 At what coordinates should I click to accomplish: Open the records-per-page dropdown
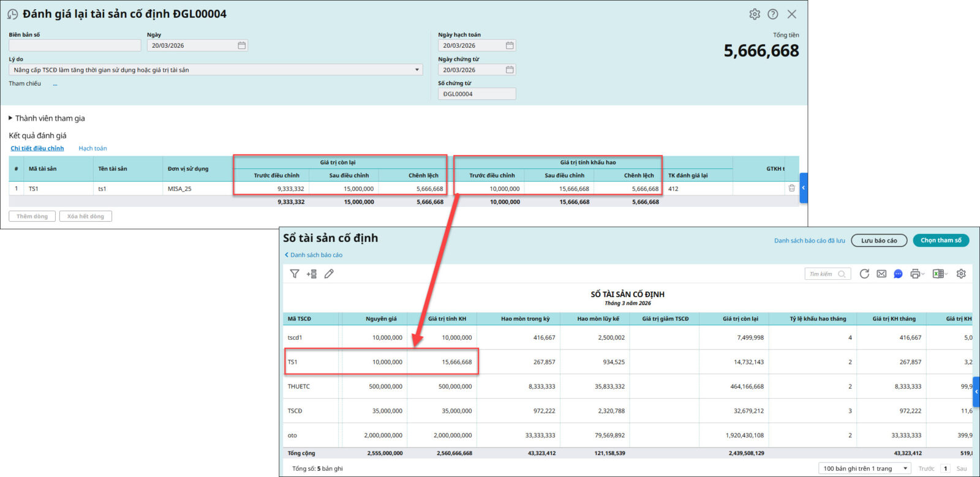[x=864, y=468]
